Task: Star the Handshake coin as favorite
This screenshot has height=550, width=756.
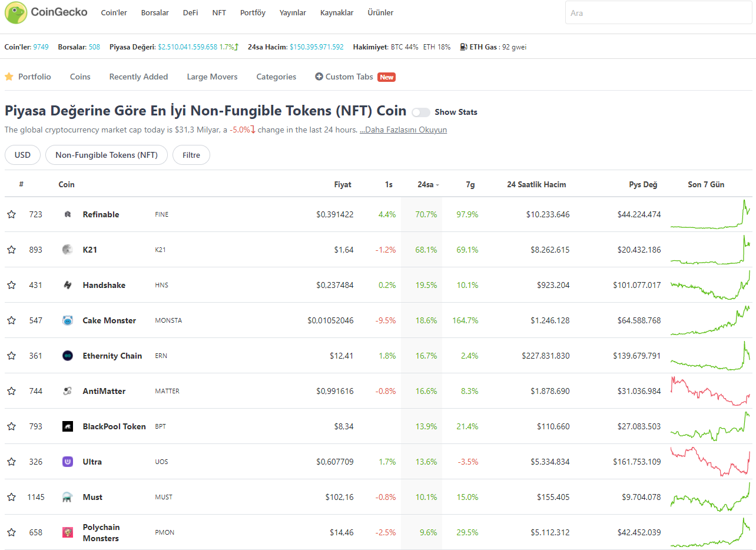Action: point(11,285)
